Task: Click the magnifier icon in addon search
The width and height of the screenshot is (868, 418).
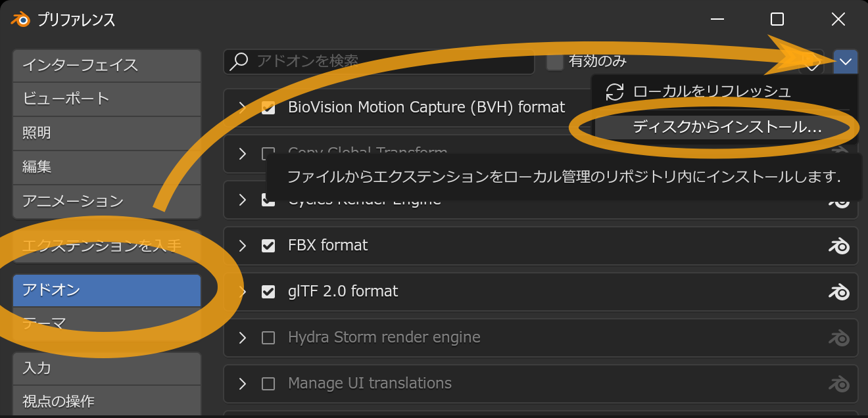Action: [x=239, y=61]
